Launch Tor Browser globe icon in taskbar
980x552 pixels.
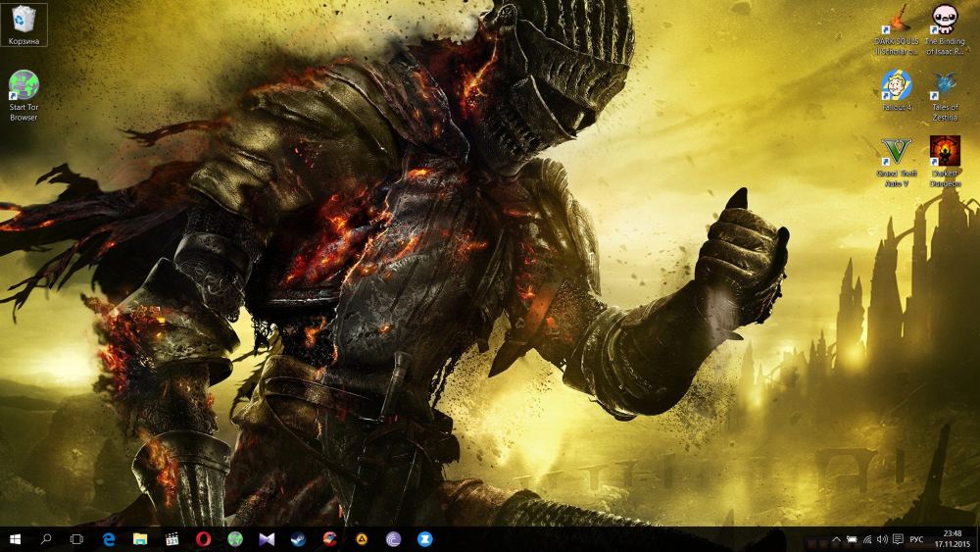[x=235, y=539]
